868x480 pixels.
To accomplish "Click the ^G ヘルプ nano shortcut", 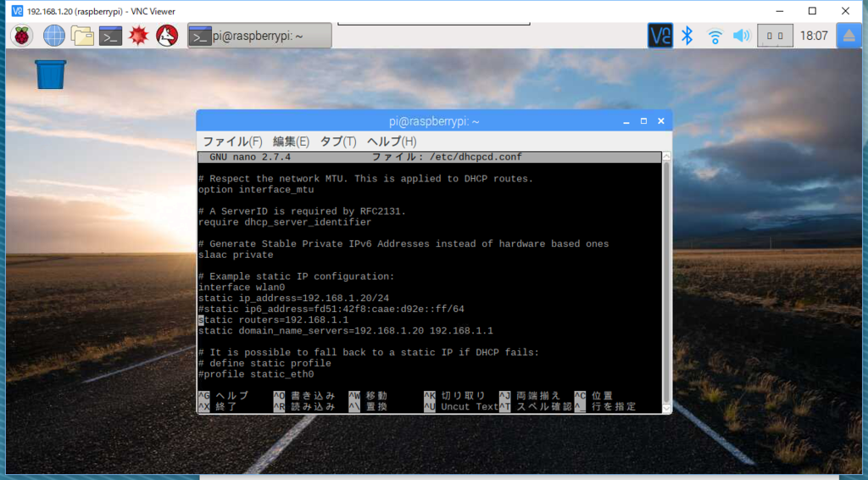I will point(224,396).
